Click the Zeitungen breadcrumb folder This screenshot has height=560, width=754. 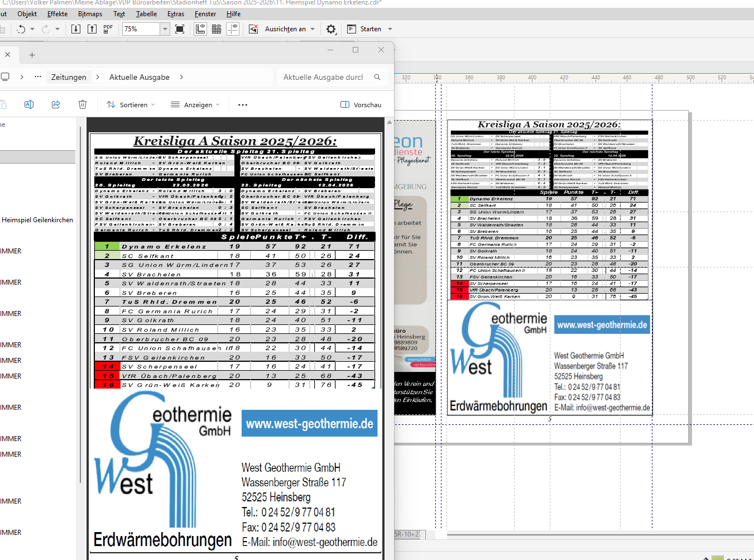(x=69, y=77)
